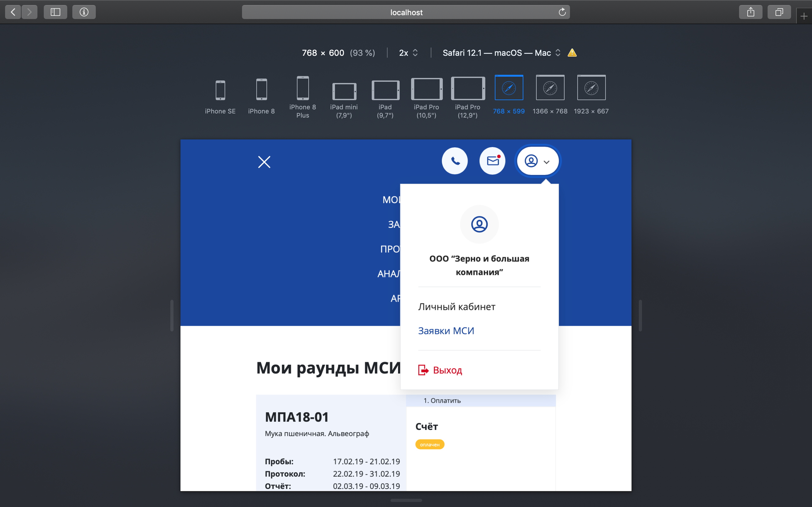
Task: Show tab overview in Safari
Action: (x=779, y=12)
